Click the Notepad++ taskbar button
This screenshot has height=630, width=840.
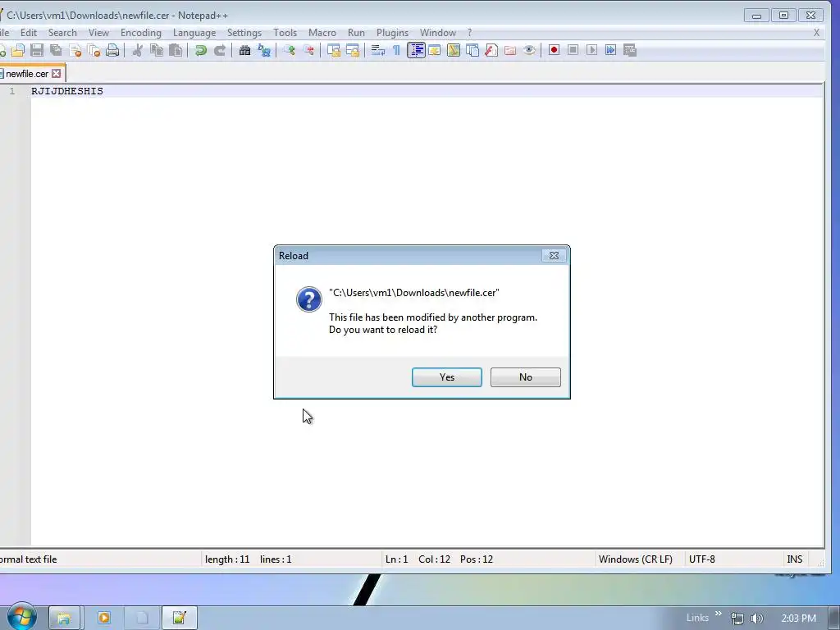coord(179,619)
